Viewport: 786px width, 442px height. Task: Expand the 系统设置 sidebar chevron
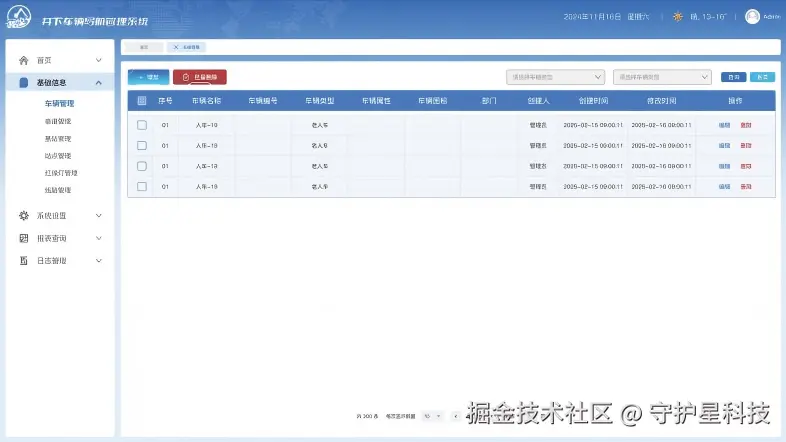tap(99, 215)
